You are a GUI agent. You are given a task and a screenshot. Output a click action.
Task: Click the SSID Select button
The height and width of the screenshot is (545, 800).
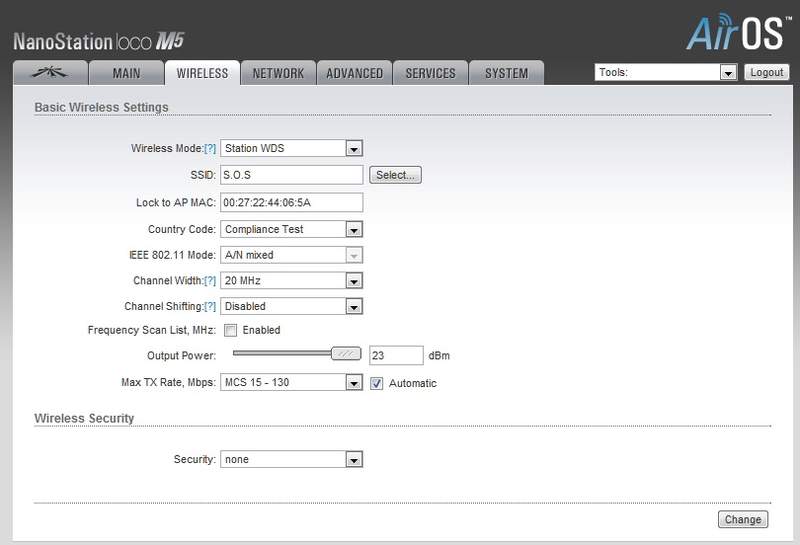[395, 175]
